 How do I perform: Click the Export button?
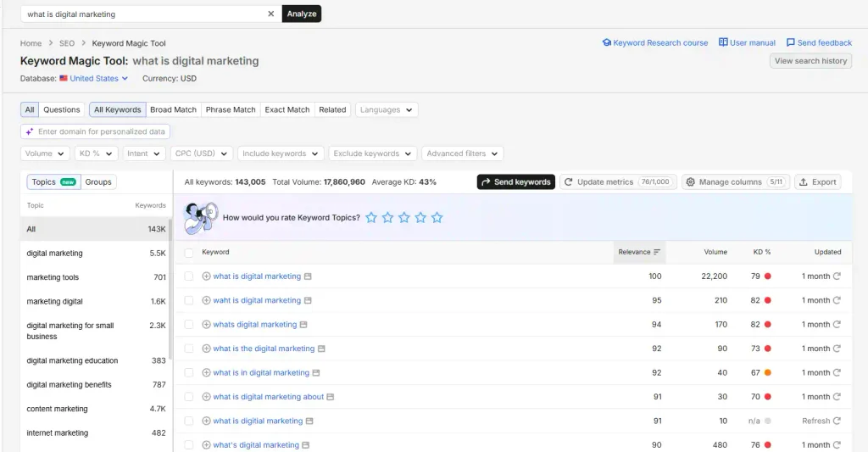[x=818, y=181]
